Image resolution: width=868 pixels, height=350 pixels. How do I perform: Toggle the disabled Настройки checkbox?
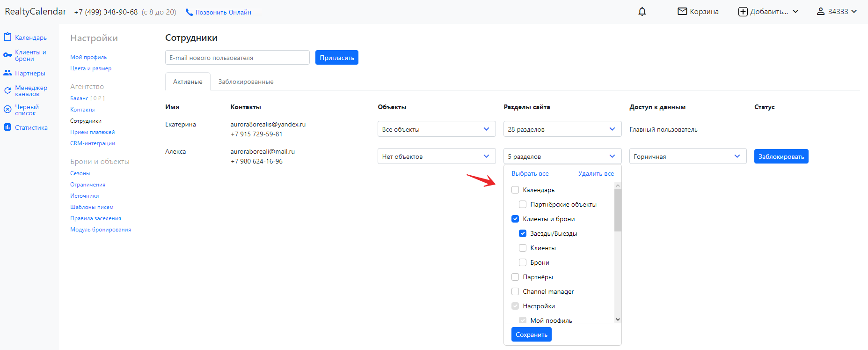515,306
